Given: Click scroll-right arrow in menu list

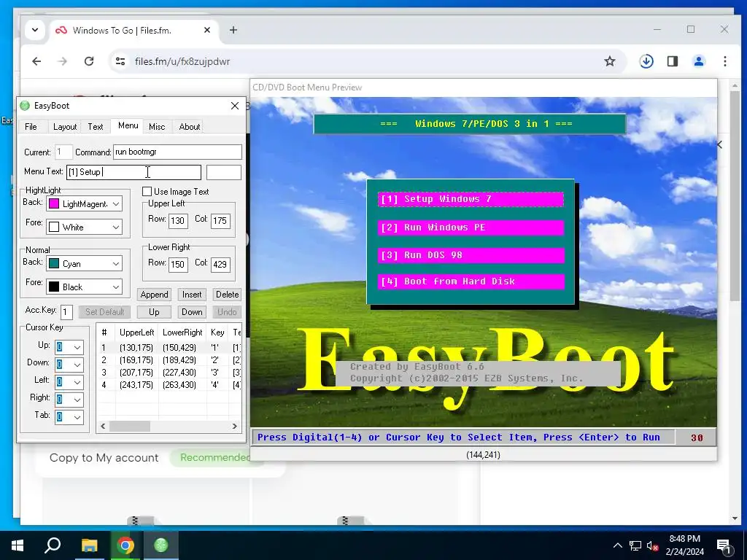Looking at the screenshot, I should tap(234, 426).
